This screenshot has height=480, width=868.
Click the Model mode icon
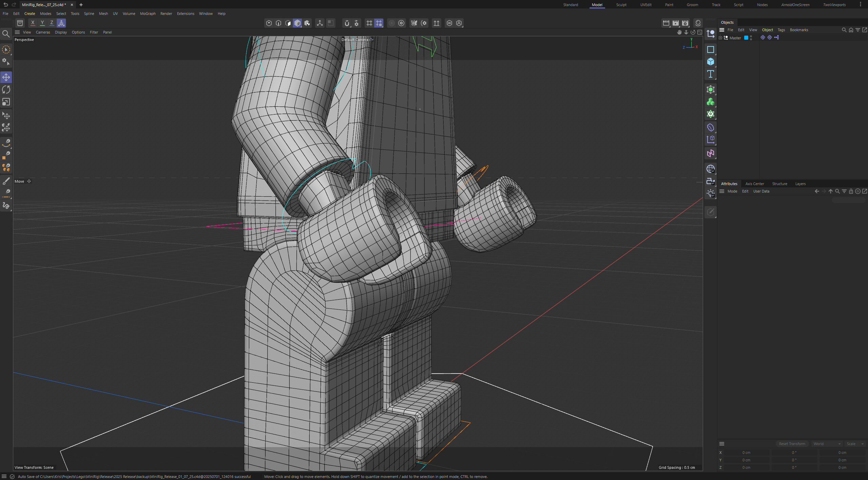297,23
